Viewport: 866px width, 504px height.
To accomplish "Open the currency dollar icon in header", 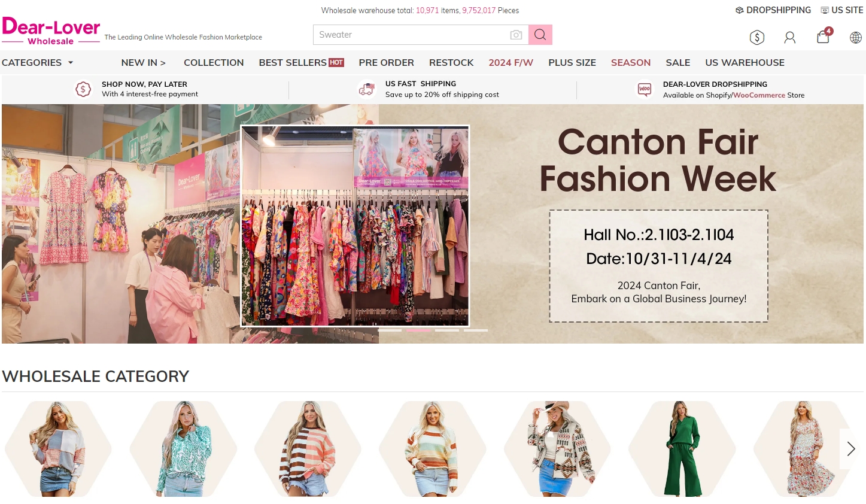I will [757, 37].
